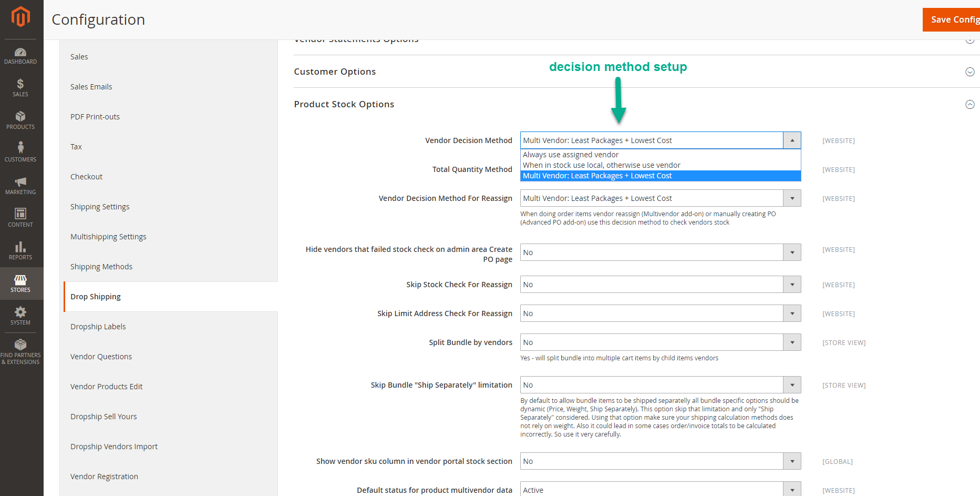Choose Multi Vendor Least Packages option in list
The height and width of the screenshot is (496, 980).
tap(661, 176)
